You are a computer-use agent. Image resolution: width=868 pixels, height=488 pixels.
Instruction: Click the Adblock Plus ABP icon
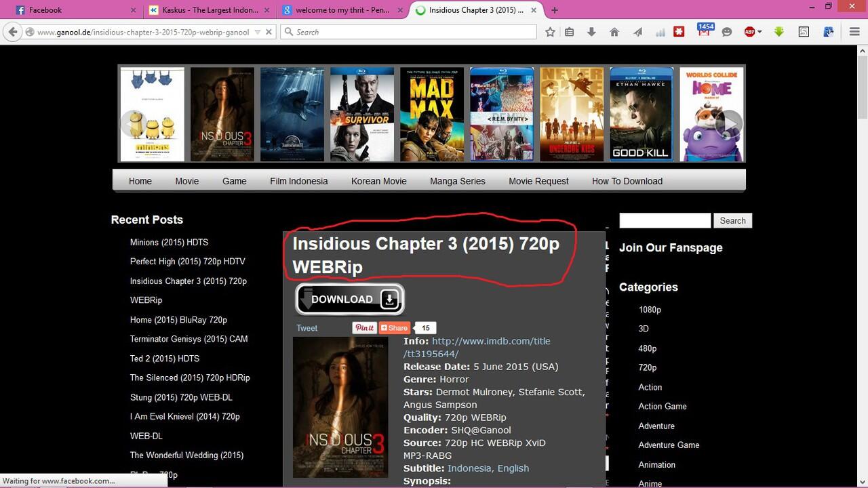tap(749, 32)
